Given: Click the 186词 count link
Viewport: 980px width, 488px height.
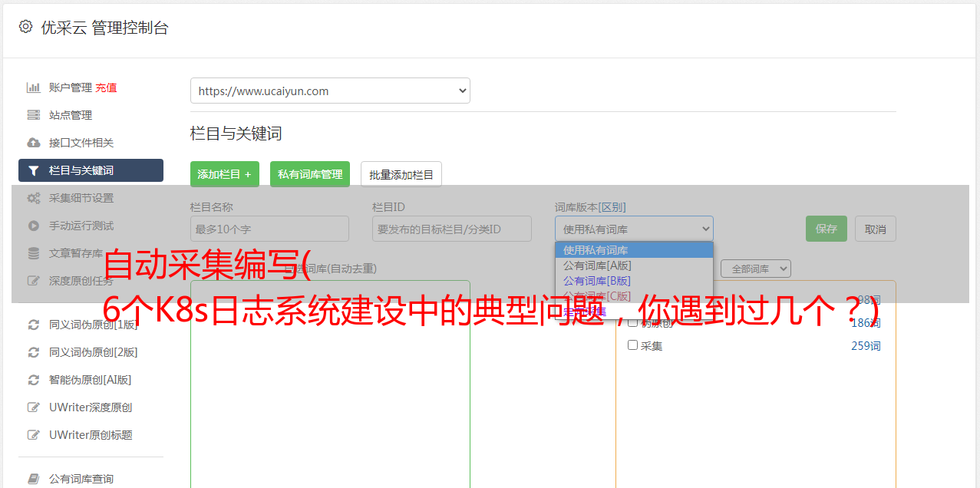Looking at the screenshot, I should 866,323.
